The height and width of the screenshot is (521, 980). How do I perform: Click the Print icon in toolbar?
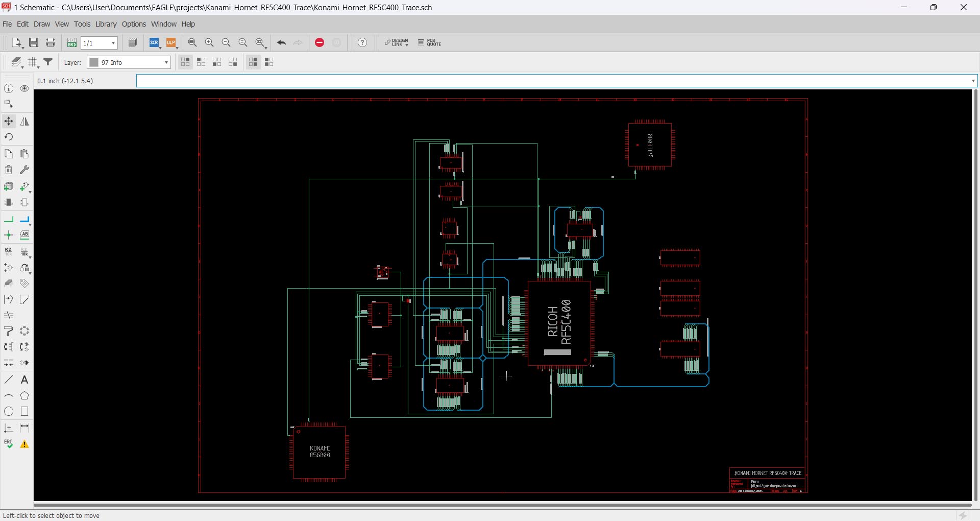(51, 43)
